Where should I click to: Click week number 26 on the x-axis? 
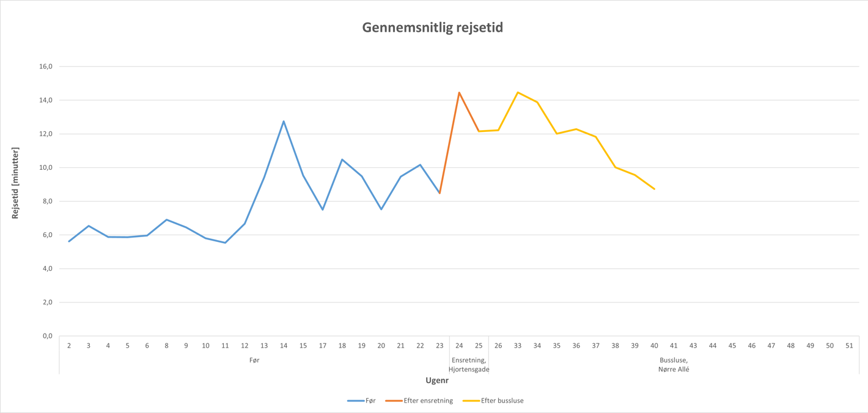point(498,346)
